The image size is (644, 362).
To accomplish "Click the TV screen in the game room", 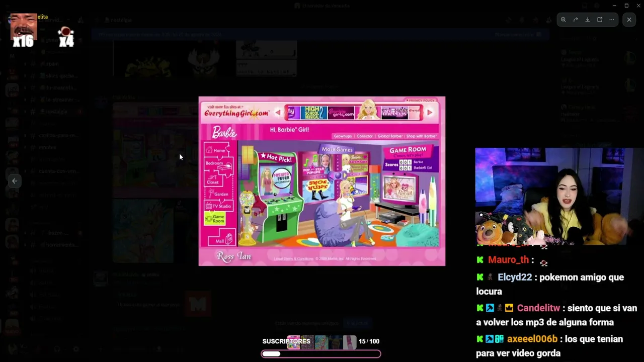I will [x=398, y=189].
